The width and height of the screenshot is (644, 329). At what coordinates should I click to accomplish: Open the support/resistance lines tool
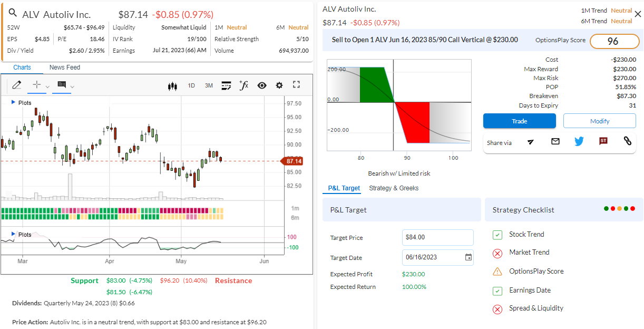227,85
